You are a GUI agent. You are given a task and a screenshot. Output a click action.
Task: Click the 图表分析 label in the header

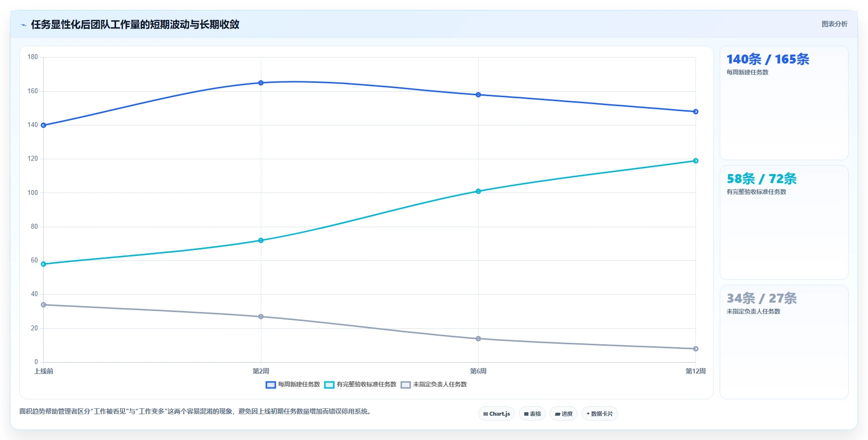tap(834, 24)
